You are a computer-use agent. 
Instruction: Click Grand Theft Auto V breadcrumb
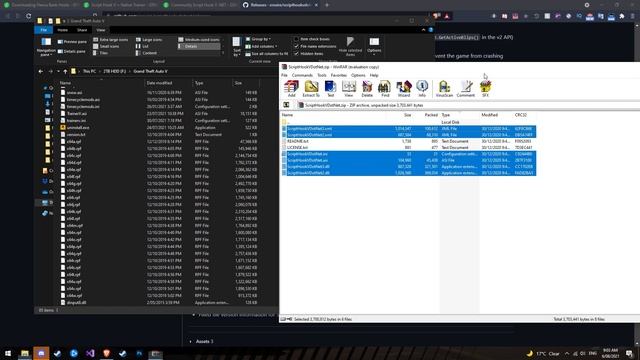tap(150, 71)
